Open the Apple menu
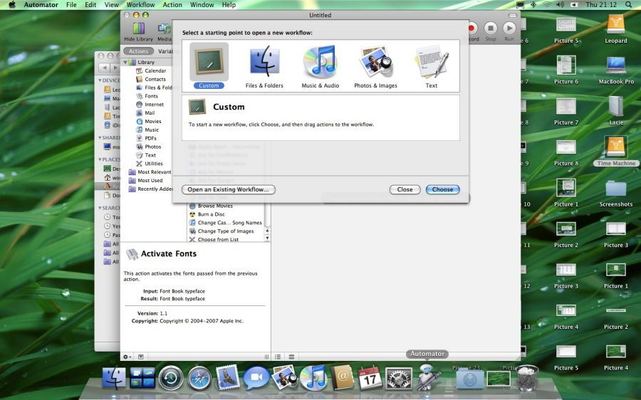 coord(12,5)
